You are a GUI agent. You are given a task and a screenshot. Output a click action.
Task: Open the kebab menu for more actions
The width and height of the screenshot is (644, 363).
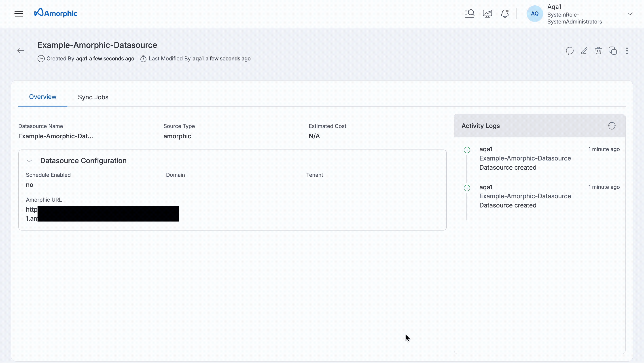627,51
